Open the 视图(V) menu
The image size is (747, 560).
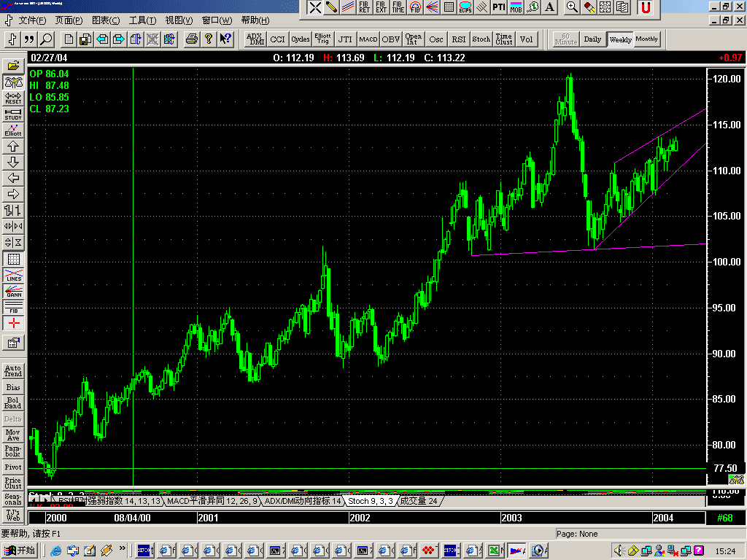coord(179,20)
